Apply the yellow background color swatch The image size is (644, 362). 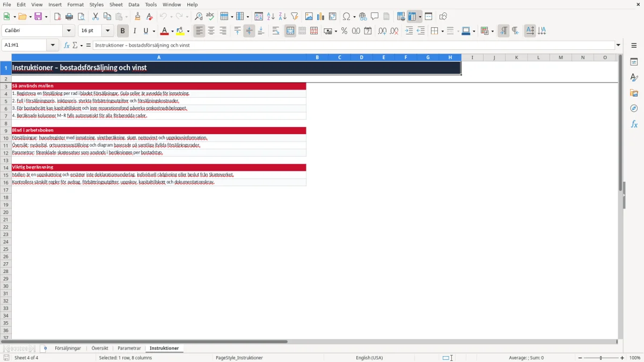click(x=181, y=31)
